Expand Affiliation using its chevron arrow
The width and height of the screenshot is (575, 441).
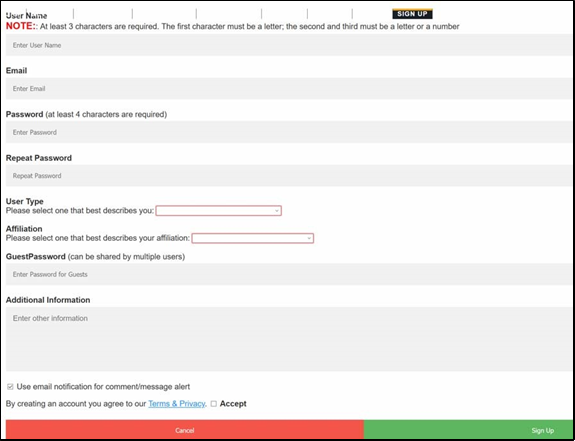pyautogui.click(x=309, y=238)
